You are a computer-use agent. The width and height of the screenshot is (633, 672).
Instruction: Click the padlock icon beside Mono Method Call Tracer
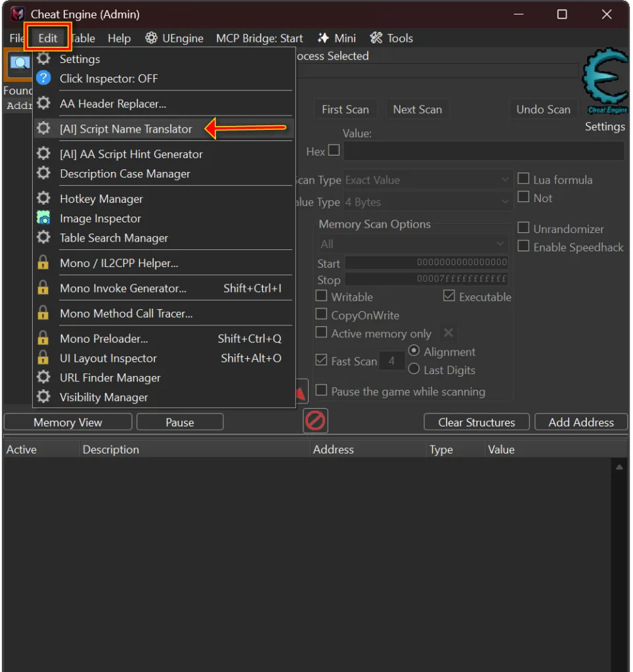point(43,313)
